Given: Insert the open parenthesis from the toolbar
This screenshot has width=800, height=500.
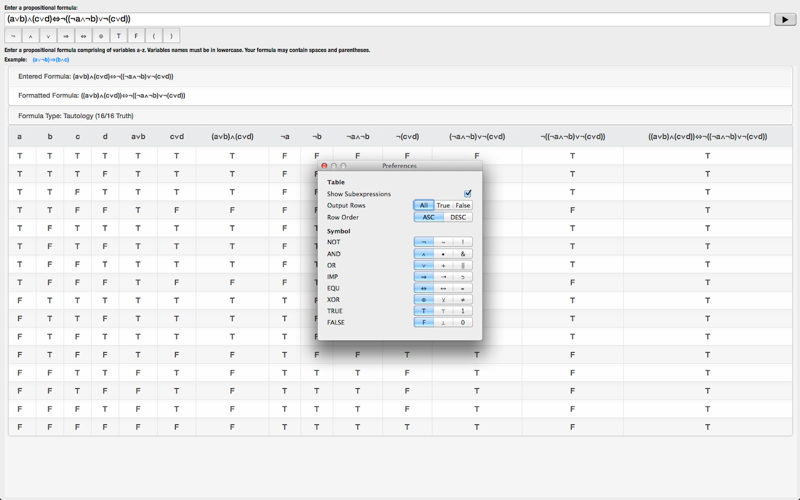Looking at the screenshot, I should 154,36.
